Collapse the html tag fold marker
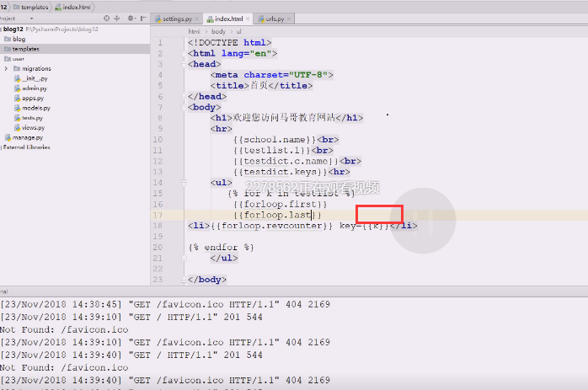The width and height of the screenshot is (588, 390). (184, 54)
